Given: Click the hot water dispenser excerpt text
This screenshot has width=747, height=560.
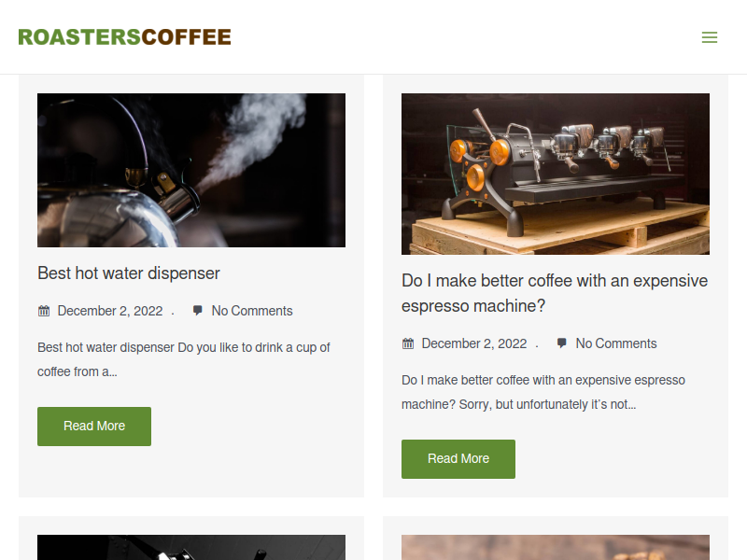Looking at the screenshot, I should (x=184, y=359).
